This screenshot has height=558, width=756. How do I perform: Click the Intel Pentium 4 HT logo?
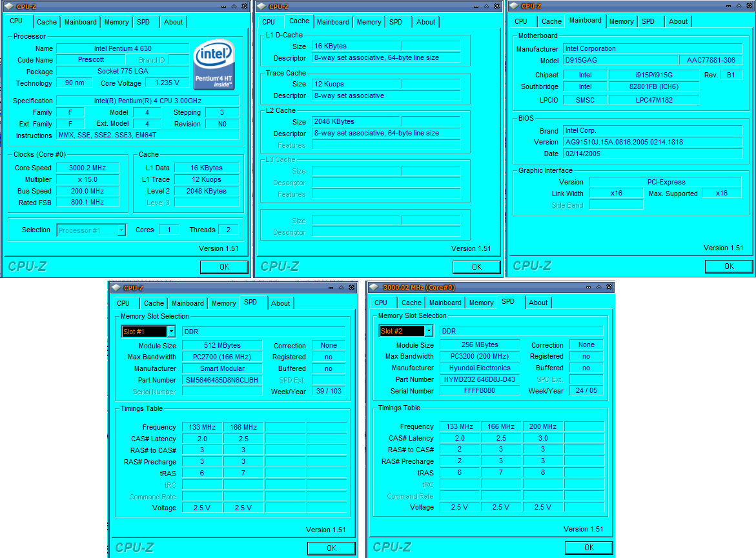(x=214, y=65)
